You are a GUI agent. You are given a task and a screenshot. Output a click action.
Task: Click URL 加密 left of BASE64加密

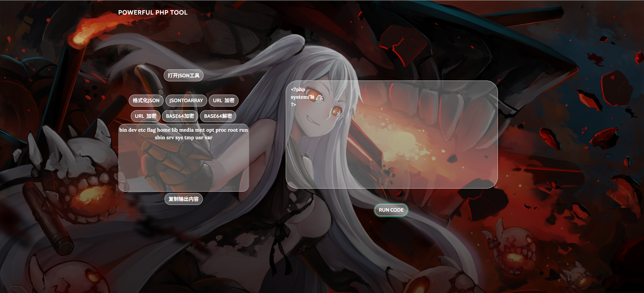pos(145,116)
